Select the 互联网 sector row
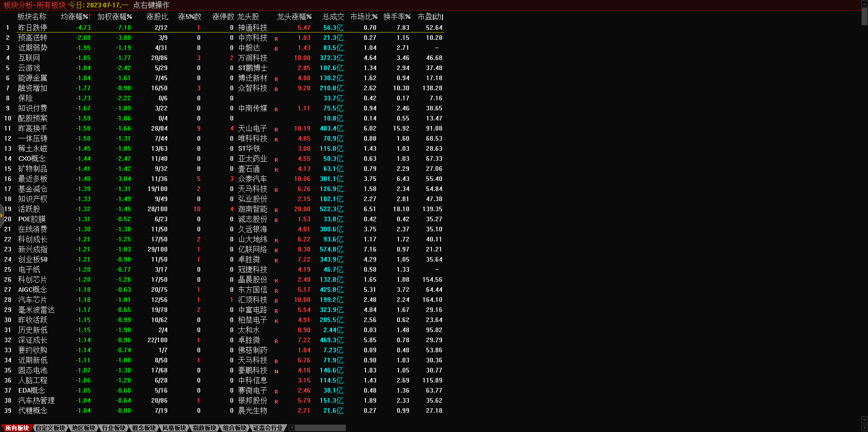This screenshot has height=432, width=868. 29,58
